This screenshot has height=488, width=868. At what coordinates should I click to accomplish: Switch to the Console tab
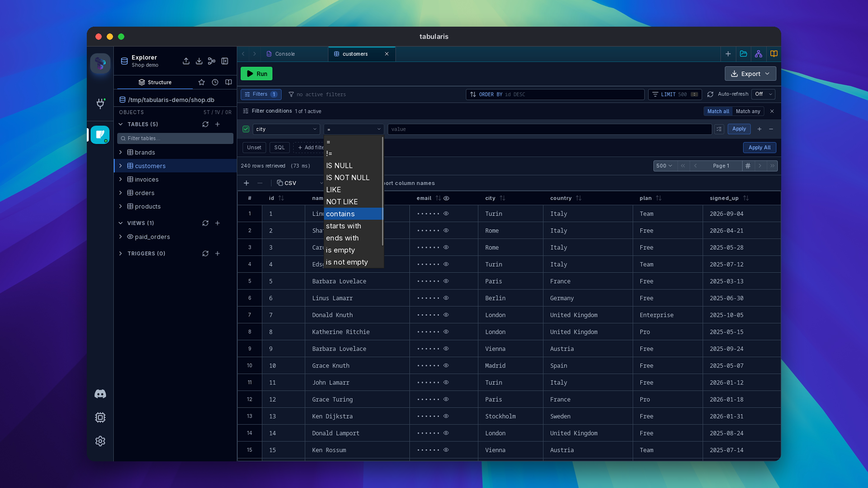285,54
